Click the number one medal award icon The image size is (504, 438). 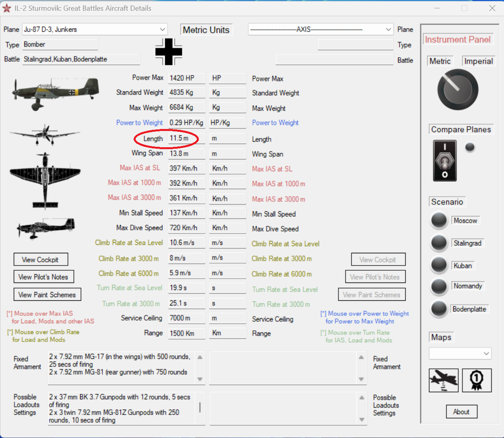tap(476, 380)
